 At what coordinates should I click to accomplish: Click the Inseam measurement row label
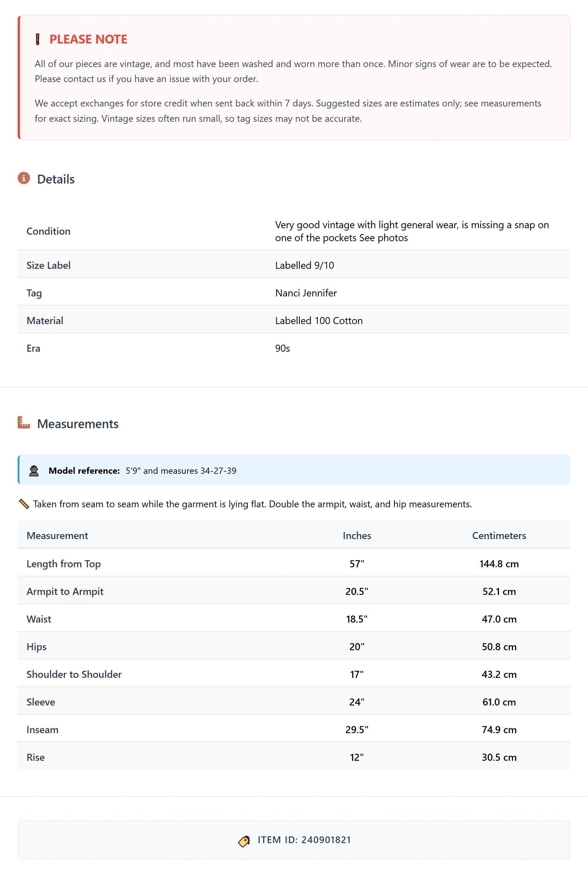(x=42, y=730)
